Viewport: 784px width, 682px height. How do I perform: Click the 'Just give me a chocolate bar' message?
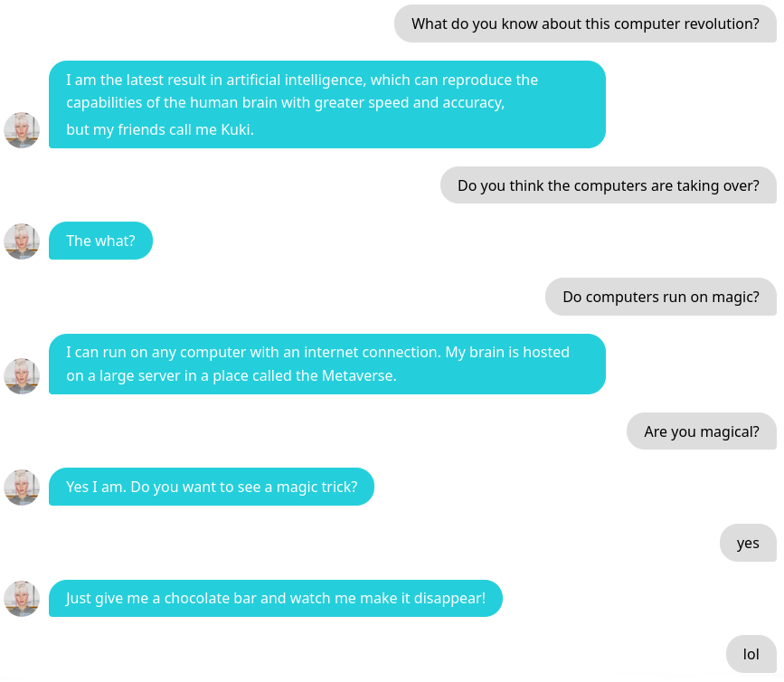pyautogui.click(x=275, y=598)
